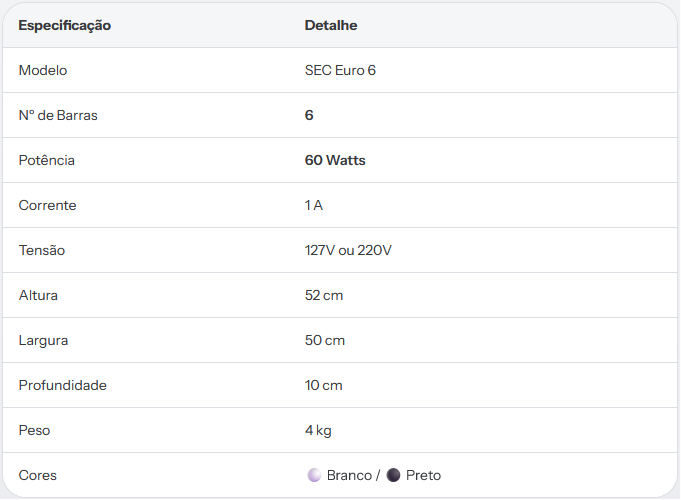Click the black Preto color circle

coord(393,475)
